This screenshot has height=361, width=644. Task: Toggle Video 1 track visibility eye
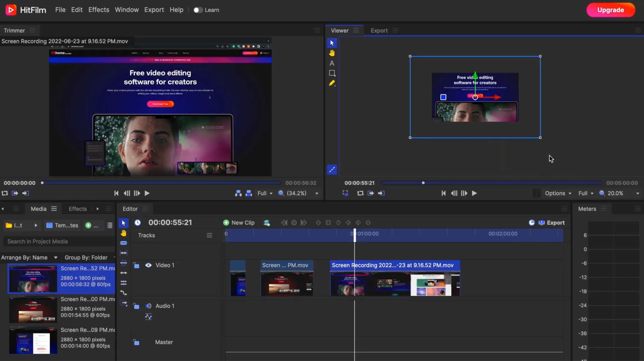tap(148, 265)
